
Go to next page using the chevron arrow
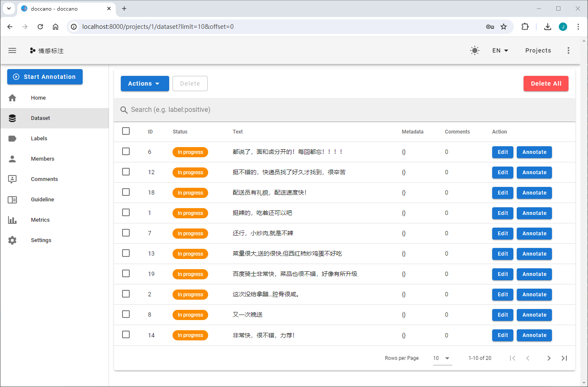pyautogui.click(x=549, y=358)
